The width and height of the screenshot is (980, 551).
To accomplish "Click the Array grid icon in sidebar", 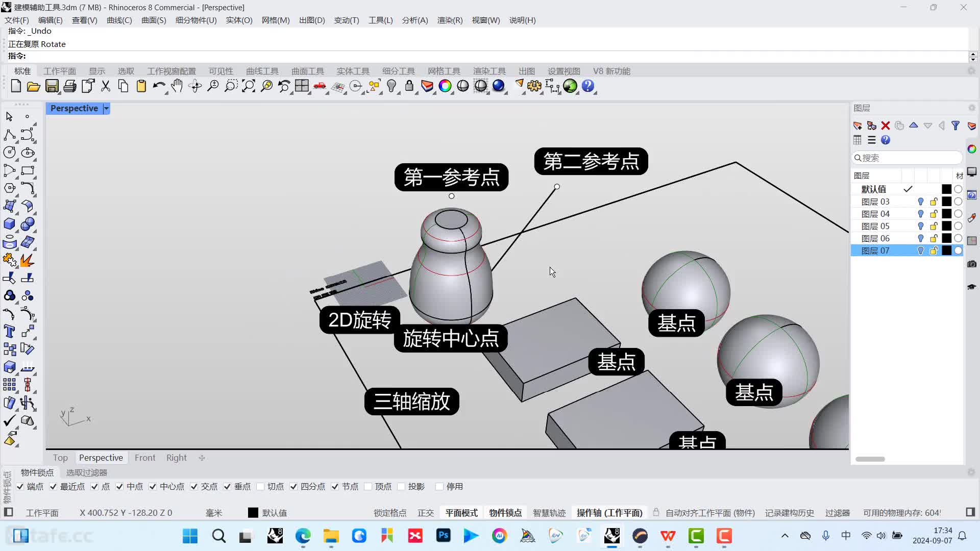I will pos(9,385).
